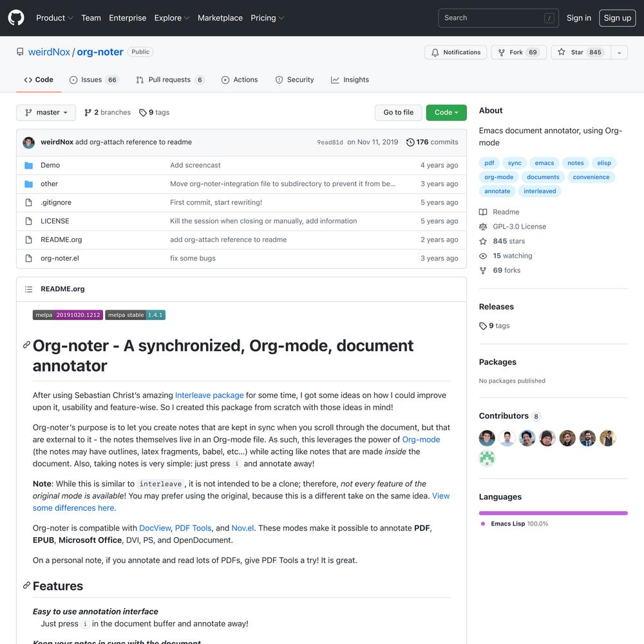Click the 'other' folder icon

pyautogui.click(x=29, y=184)
